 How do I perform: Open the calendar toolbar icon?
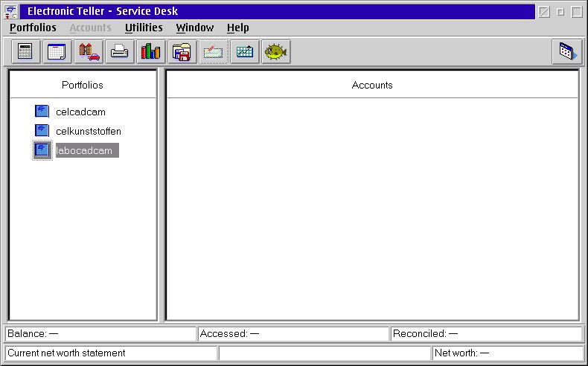[x=57, y=51]
